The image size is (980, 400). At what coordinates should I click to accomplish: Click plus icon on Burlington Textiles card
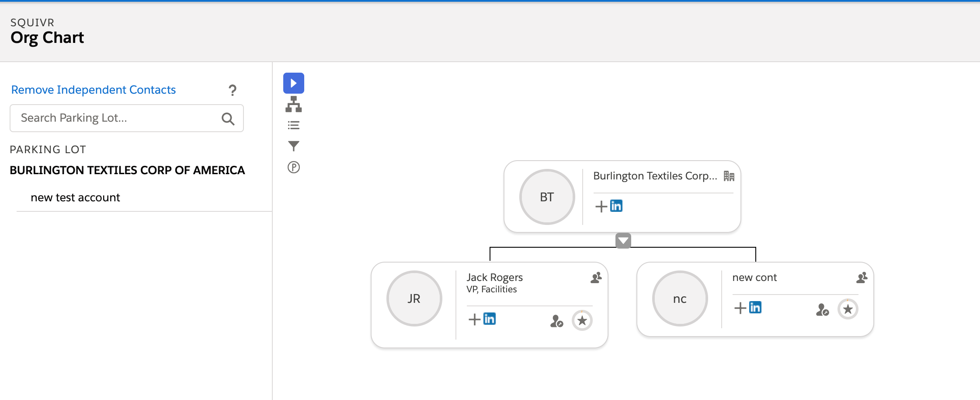[x=601, y=206]
